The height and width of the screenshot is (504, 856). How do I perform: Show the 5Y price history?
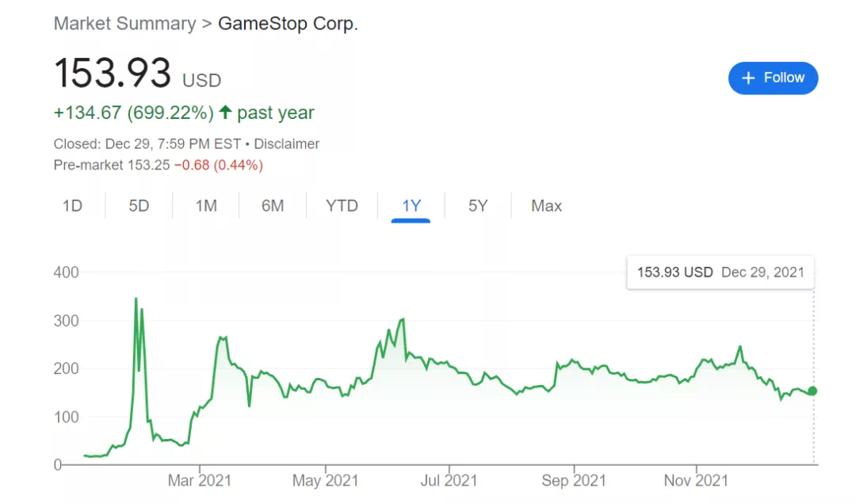(x=478, y=206)
